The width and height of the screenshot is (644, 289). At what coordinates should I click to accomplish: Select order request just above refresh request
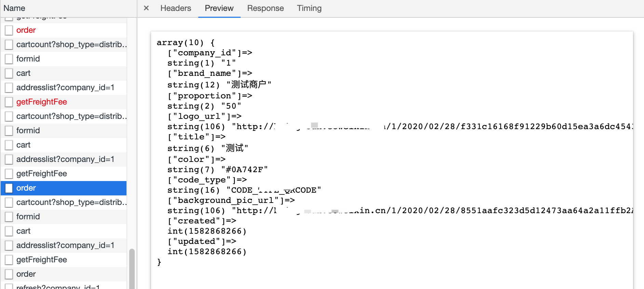click(x=26, y=274)
